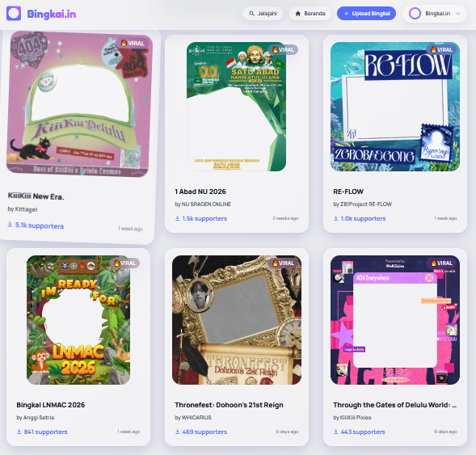The image size is (476, 455).
Task: Open the 1 Abad NU 2026 title link
Action: click(x=200, y=192)
